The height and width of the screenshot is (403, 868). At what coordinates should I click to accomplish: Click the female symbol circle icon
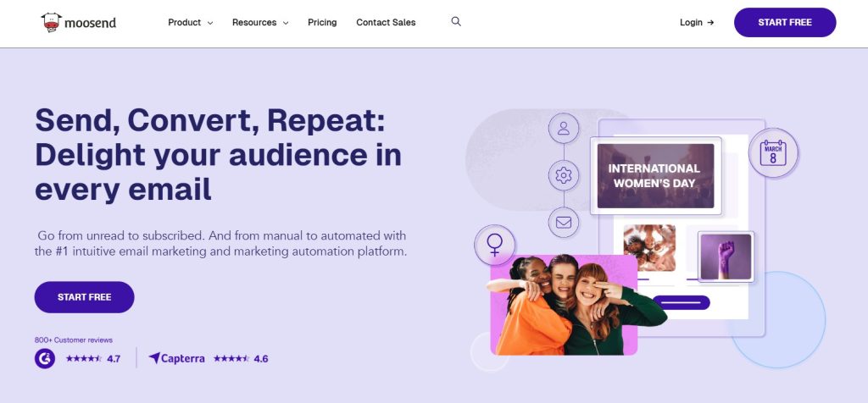click(495, 245)
